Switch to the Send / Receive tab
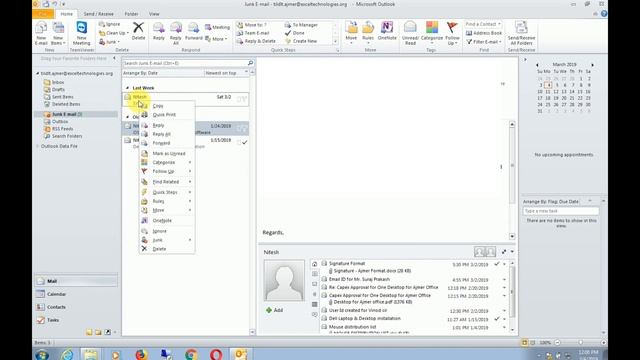Image resolution: width=640 pixels, height=360 pixels. coord(98,14)
